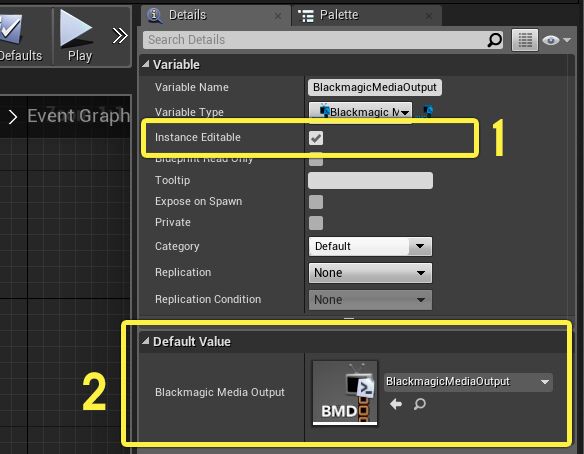Toggle the Blueprint Read Only checkbox
The width and height of the screenshot is (584, 454).
point(316,161)
